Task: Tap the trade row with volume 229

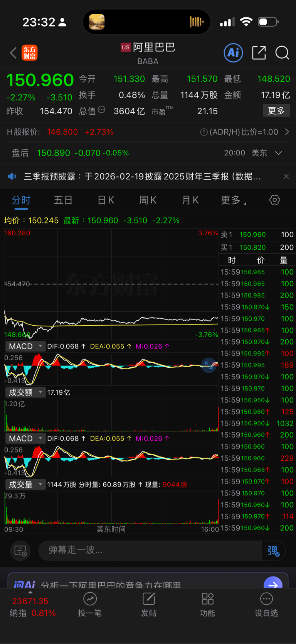Action: [x=257, y=458]
